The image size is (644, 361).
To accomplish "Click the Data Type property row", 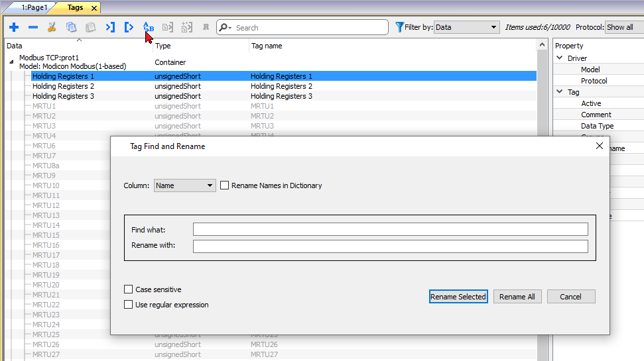I will [x=600, y=126].
